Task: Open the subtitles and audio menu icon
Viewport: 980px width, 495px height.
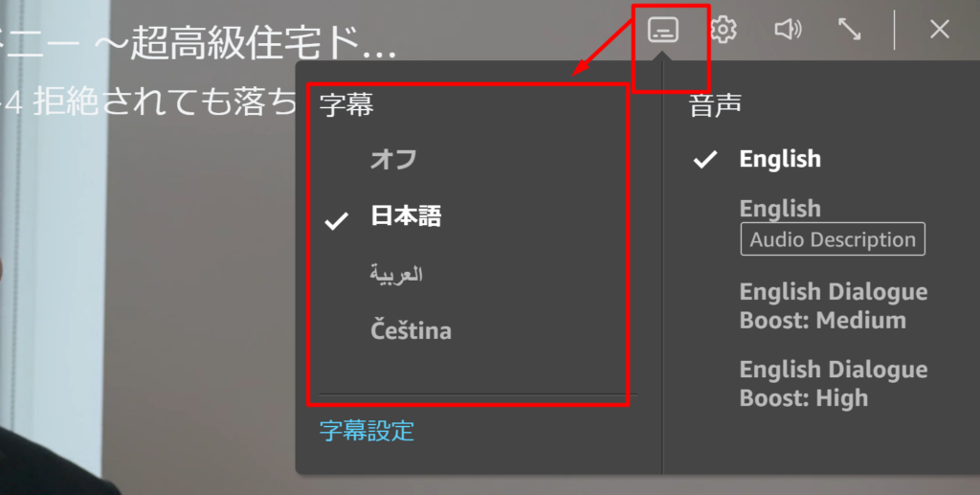Action: click(663, 30)
